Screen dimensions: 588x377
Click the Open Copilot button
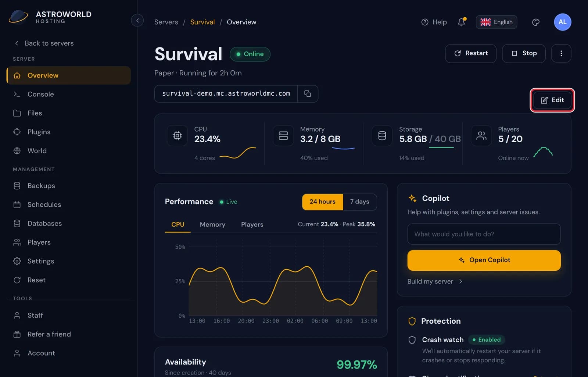[x=484, y=260]
